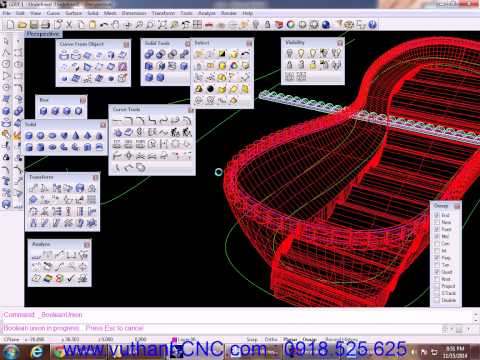Open the Dimension menu
480x360 pixels.
[x=134, y=13]
